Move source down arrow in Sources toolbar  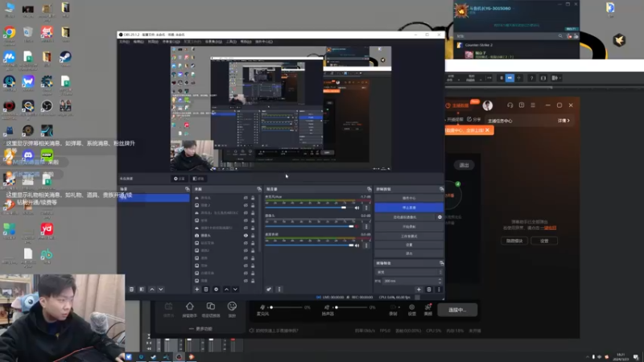click(x=235, y=290)
